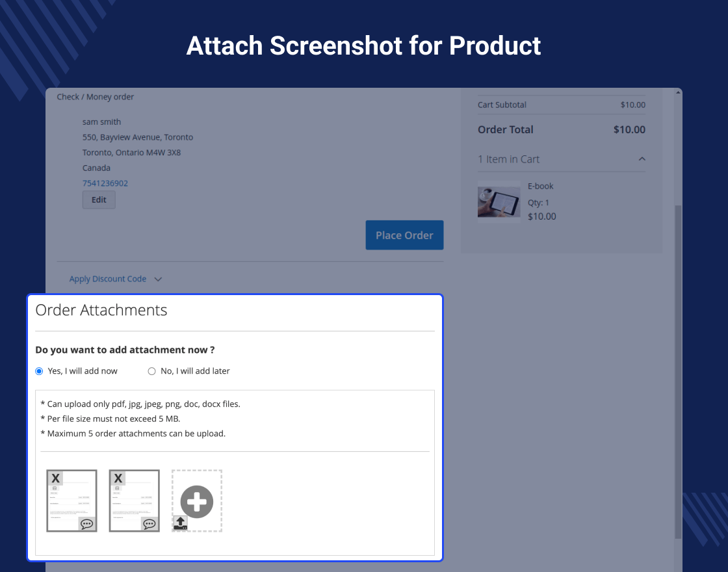Click '550, Bayview Avenue, Toronto' line
This screenshot has height=572, width=728.
[138, 137]
